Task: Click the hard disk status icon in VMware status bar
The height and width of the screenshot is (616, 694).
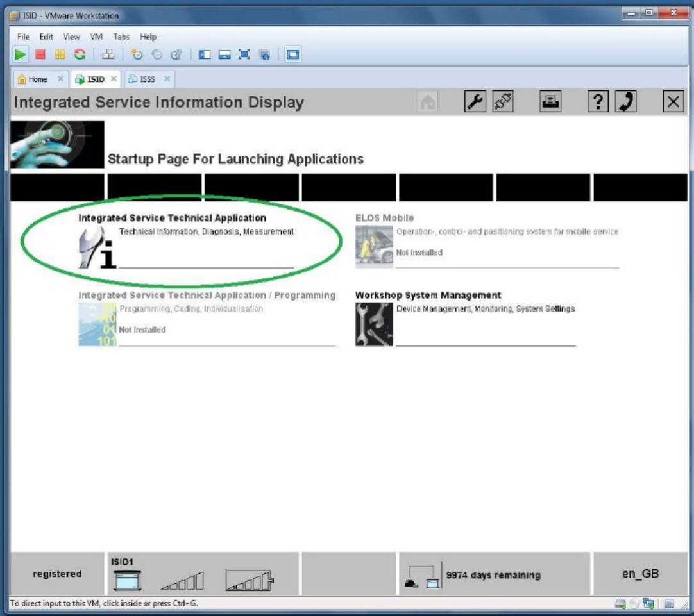Action: (x=620, y=604)
